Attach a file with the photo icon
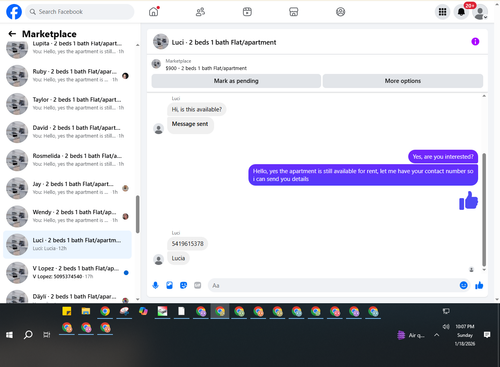 (169, 285)
